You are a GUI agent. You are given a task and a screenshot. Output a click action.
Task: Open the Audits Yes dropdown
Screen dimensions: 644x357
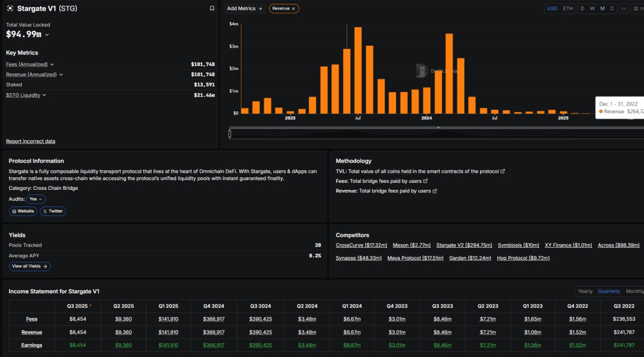click(36, 199)
